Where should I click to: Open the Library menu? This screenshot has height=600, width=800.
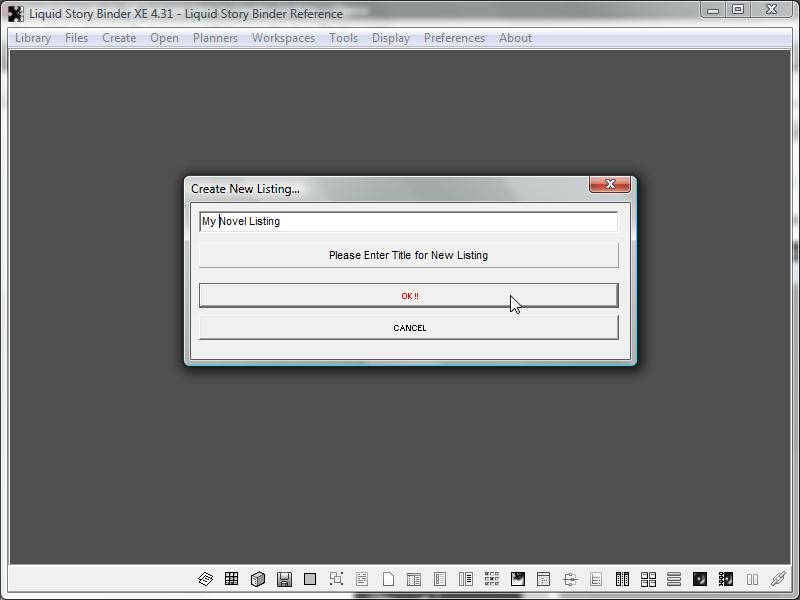click(x=33, y=38)
